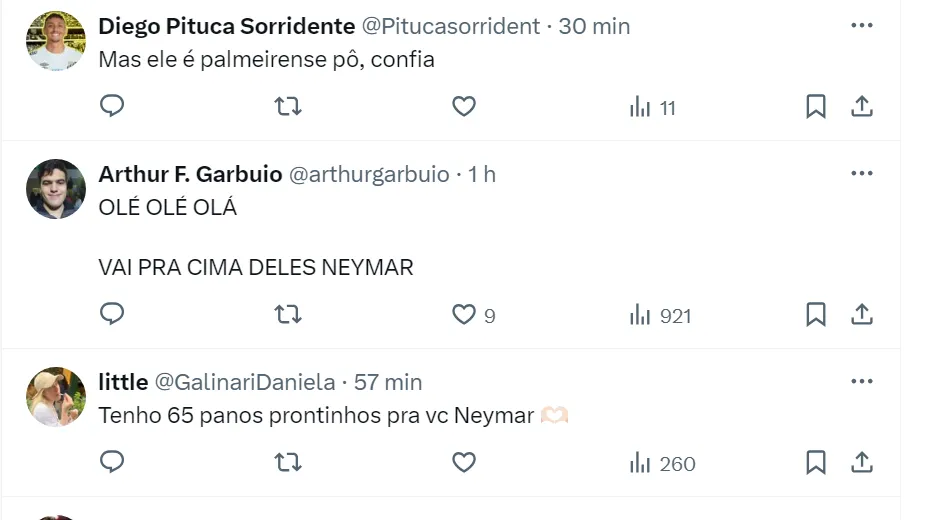931x520 pixels.
Task: Like Arthur's tweet with 9 likes
Action: tap(464, 315)
